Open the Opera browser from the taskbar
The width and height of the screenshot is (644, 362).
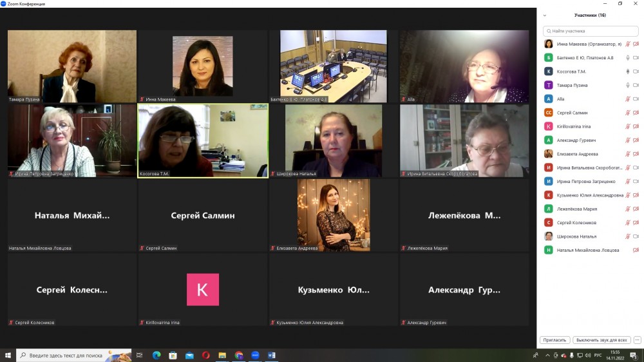(x=206, y=355)
